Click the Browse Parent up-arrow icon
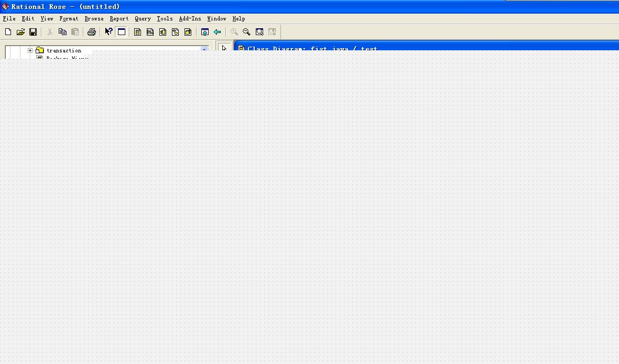The image size is (619, 364). [204, 32]
